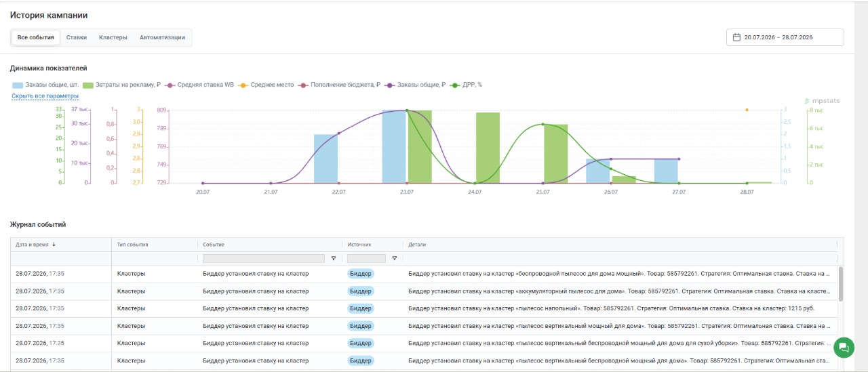868x372 pixels.
Task: Click the event log vertical scrollbar
Action: coord(842,284)
